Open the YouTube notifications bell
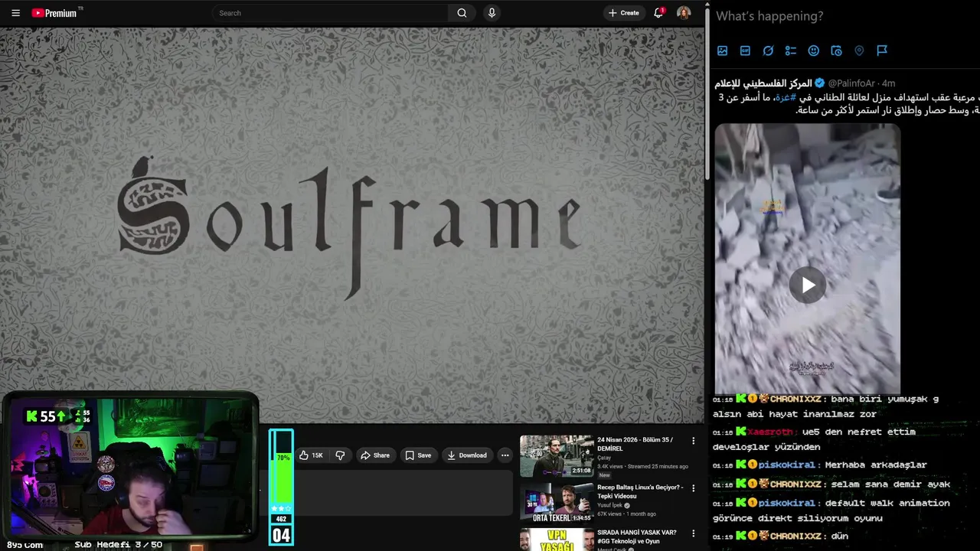980x551 pixels. (658, 13)
